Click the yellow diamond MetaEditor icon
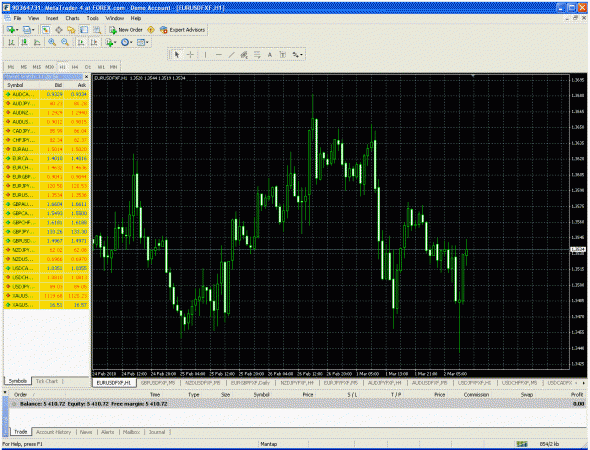This screenshot has width=590, height=450. 151,30
